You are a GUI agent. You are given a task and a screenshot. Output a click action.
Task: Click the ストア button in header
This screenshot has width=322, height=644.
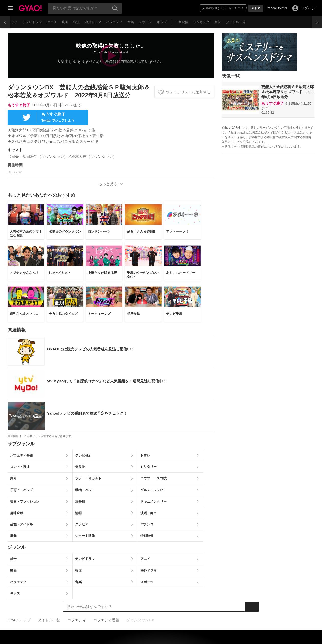256,8
